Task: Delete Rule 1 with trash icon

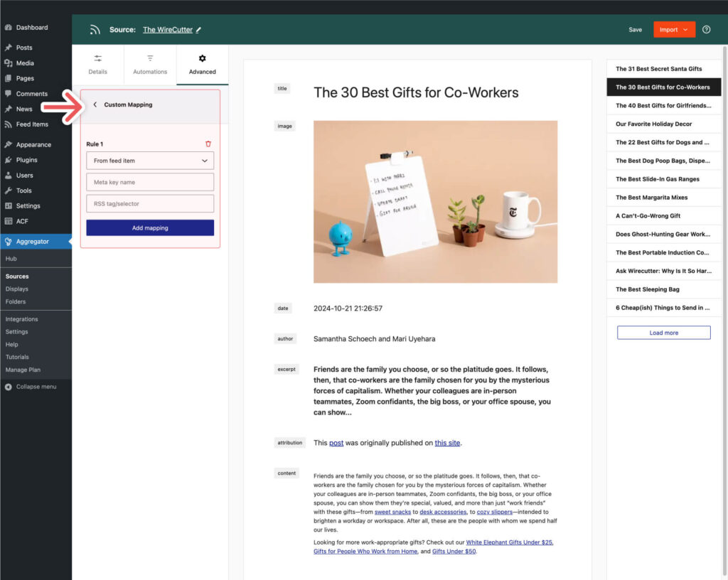Action: [x=208, y=144]
